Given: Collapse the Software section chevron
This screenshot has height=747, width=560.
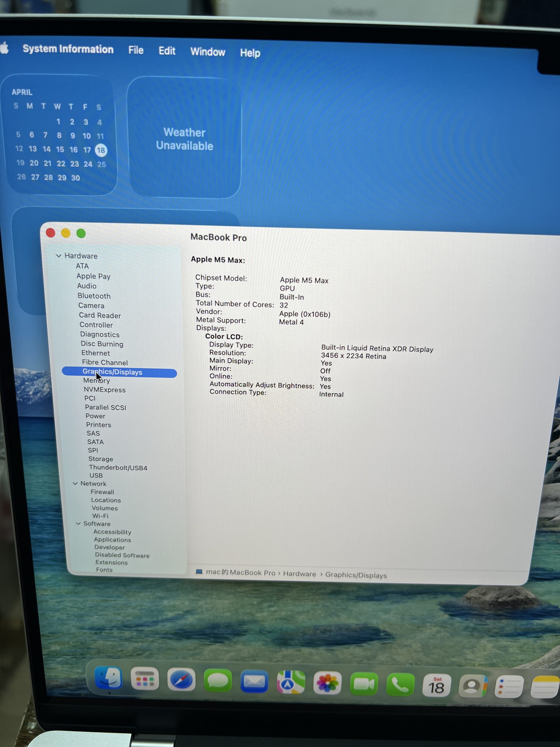Looking at the screenshot, I should (78, 523).
